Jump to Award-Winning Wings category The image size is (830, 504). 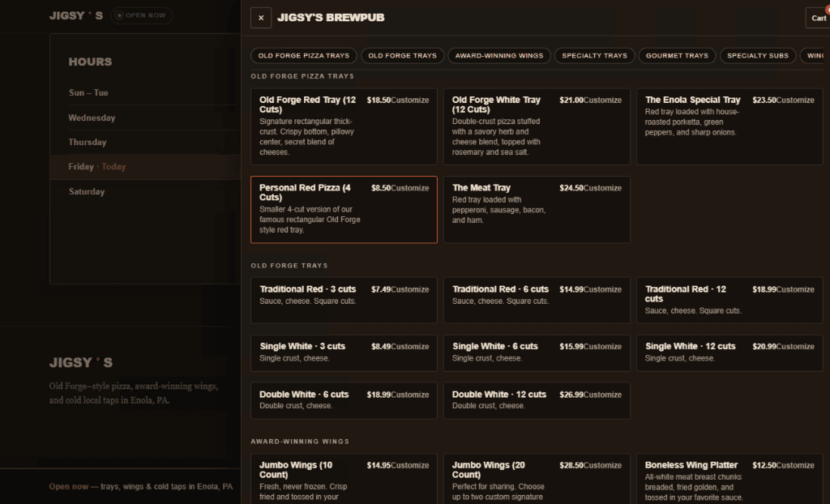499,56
